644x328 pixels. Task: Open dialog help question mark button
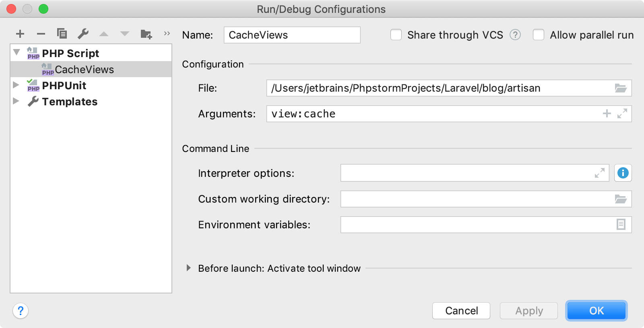coord(21,311)
